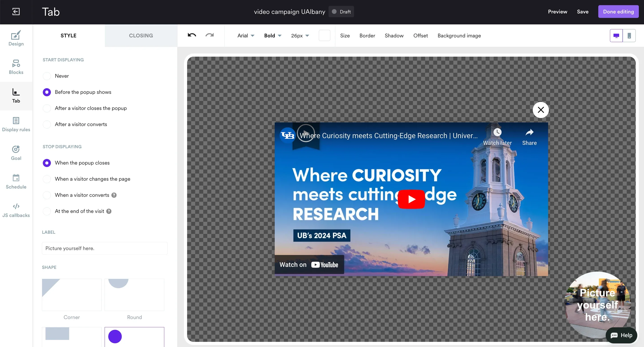Open Background image settings
The width and height of the screenshot is (644, 347).
459,36
